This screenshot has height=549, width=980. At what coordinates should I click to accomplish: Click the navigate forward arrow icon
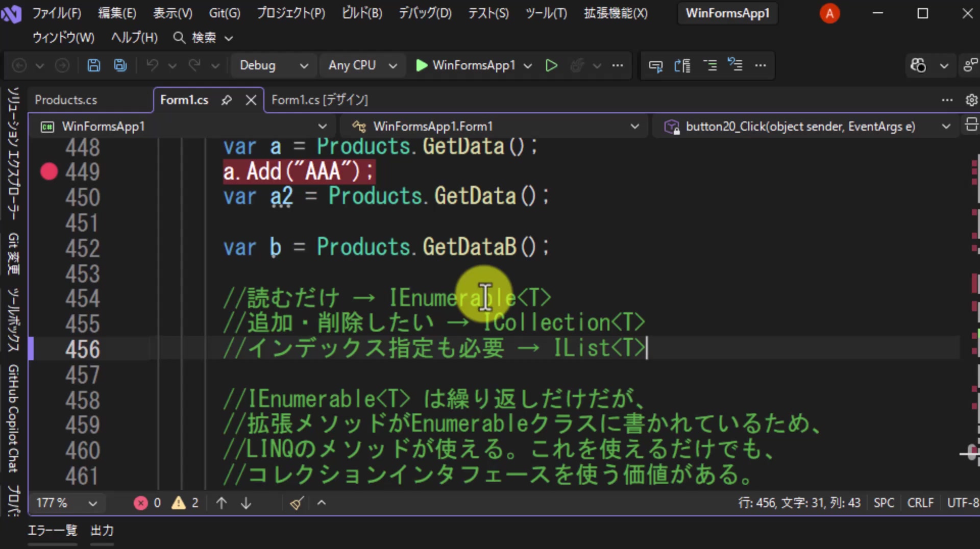[62, 65]
